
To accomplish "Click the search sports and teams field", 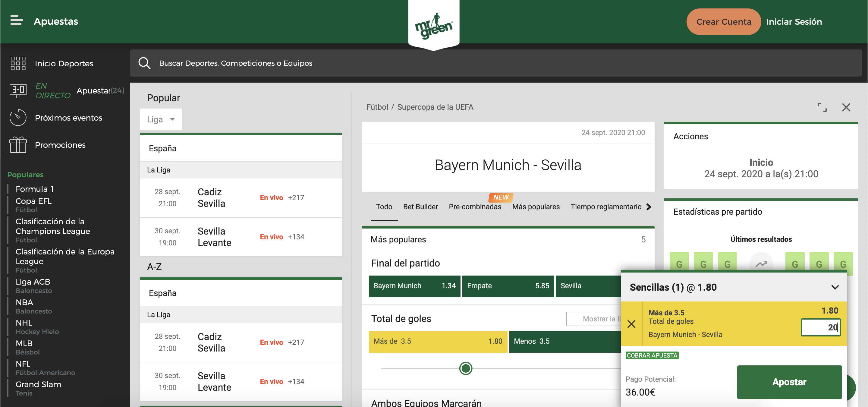I will pos(496,63).
